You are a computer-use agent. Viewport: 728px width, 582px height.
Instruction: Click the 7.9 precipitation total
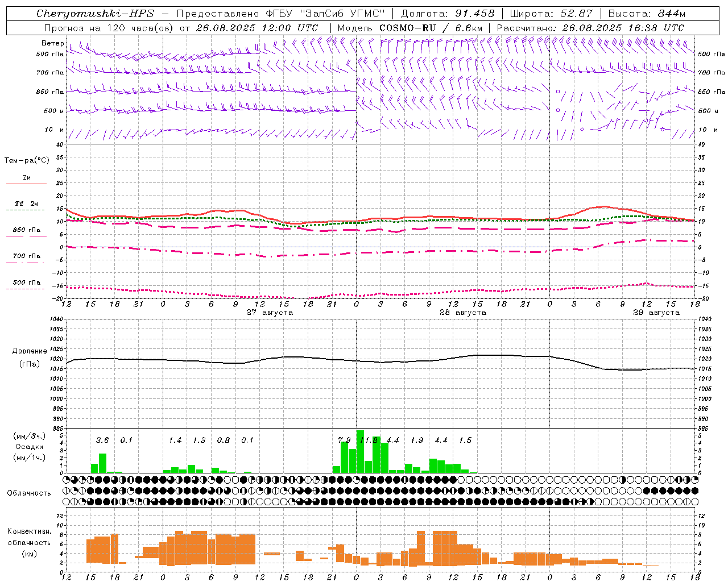[344, 440]
